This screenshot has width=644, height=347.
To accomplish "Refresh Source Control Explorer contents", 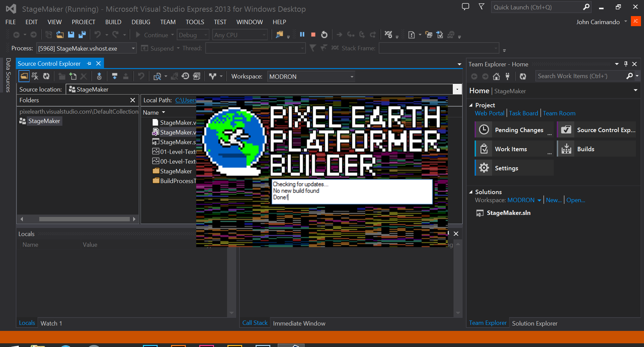I will coord(46,76).
